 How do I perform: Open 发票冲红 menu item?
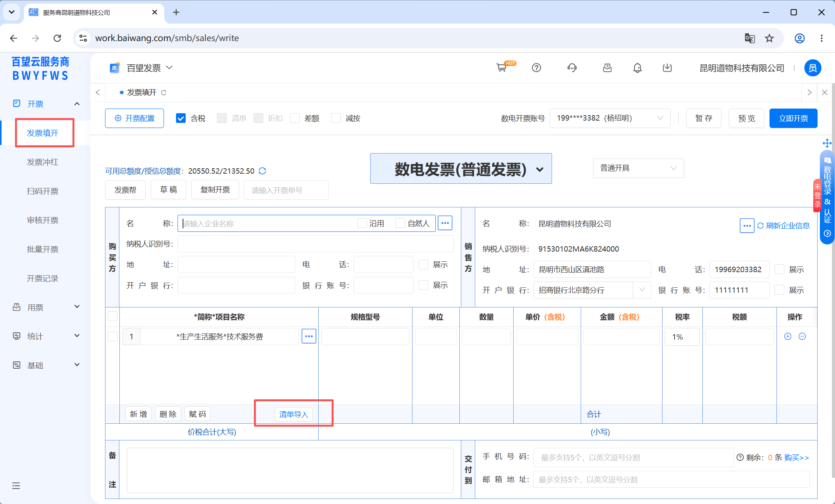coord(43,162)
